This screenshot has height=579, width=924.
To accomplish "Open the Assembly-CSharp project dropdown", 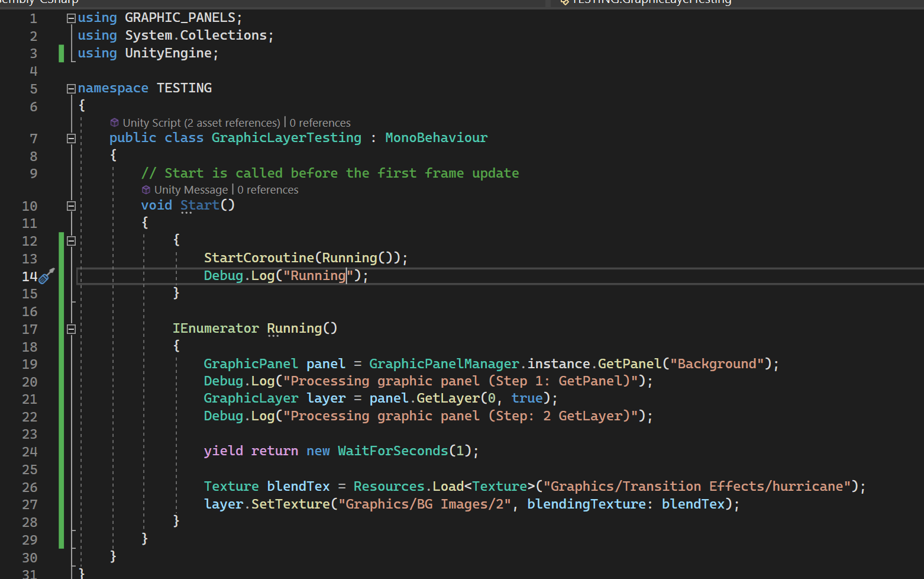I will pos(39,2).
